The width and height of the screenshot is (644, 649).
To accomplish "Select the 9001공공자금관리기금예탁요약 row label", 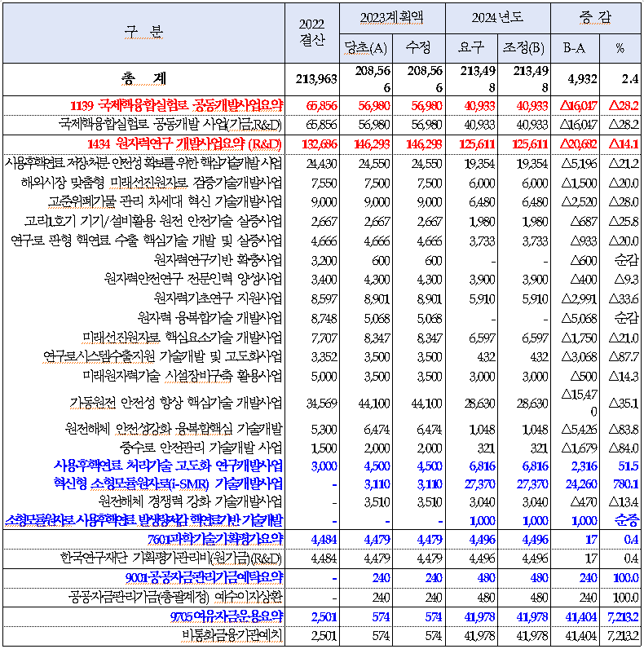I will click(205, 577).
